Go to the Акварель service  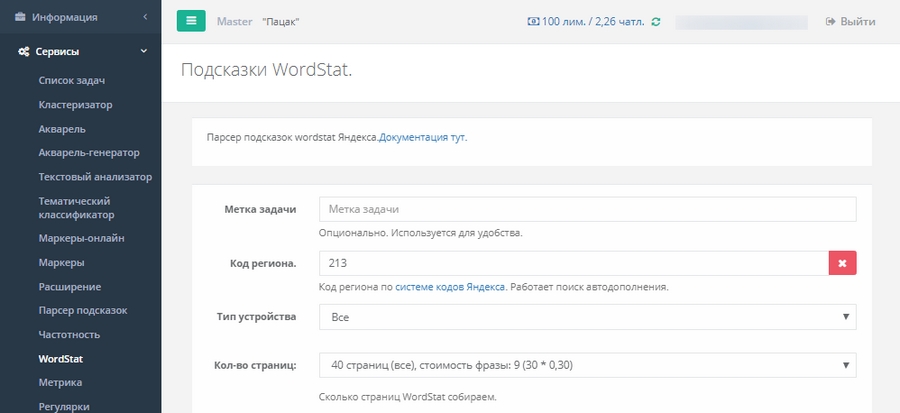[62, 128]
